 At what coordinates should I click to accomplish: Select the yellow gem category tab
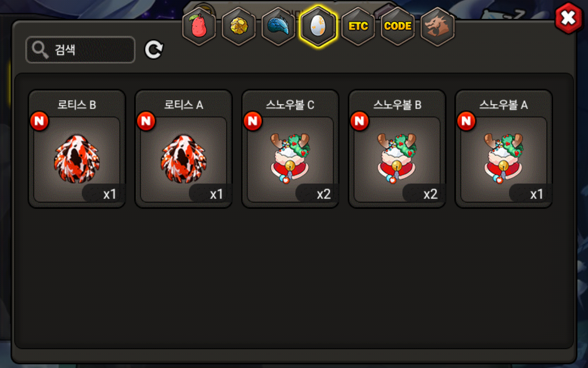coord(239,27)
